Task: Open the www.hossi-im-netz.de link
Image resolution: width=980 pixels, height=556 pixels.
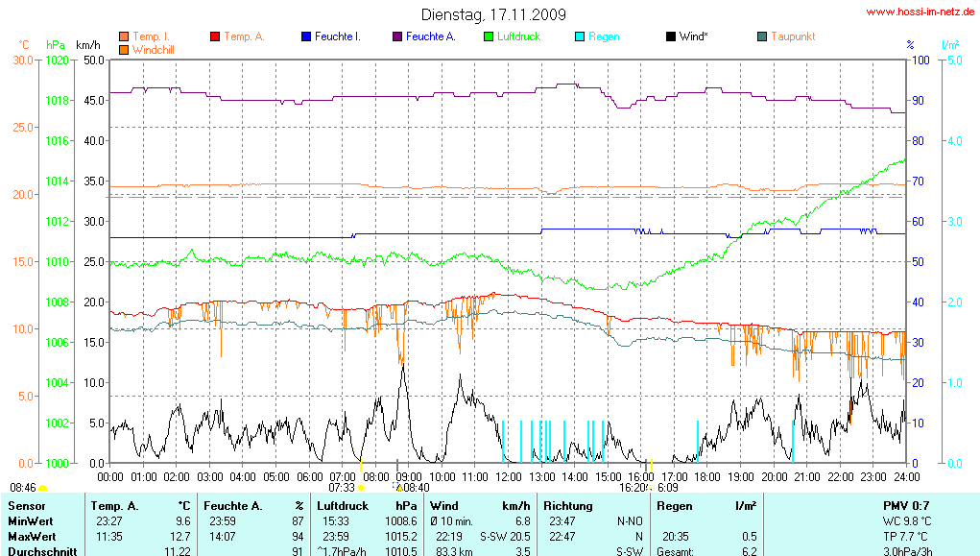Action: tap(920, 12)
